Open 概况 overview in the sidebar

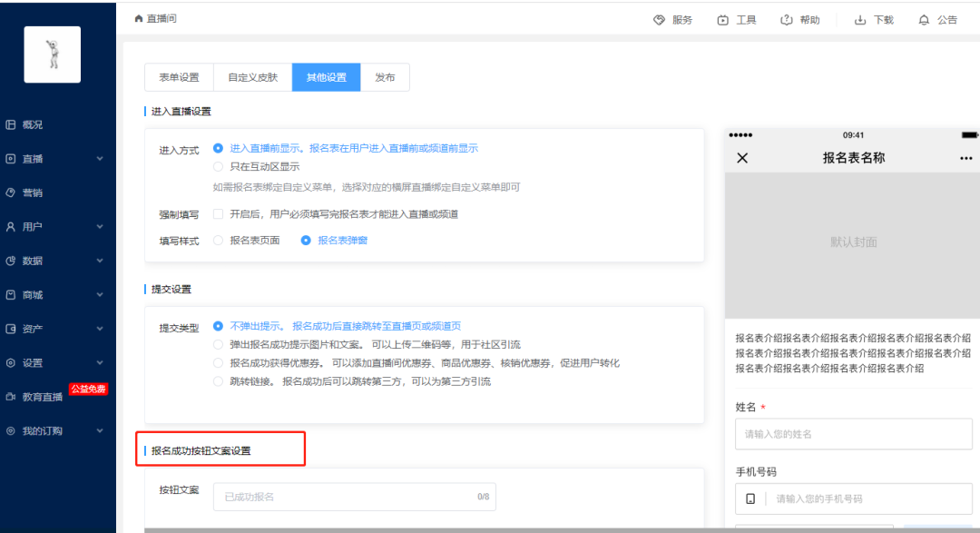33,124
